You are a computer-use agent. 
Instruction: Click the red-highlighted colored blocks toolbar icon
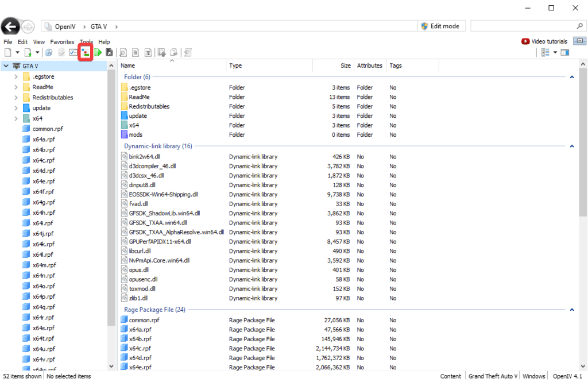click(85, 52)
